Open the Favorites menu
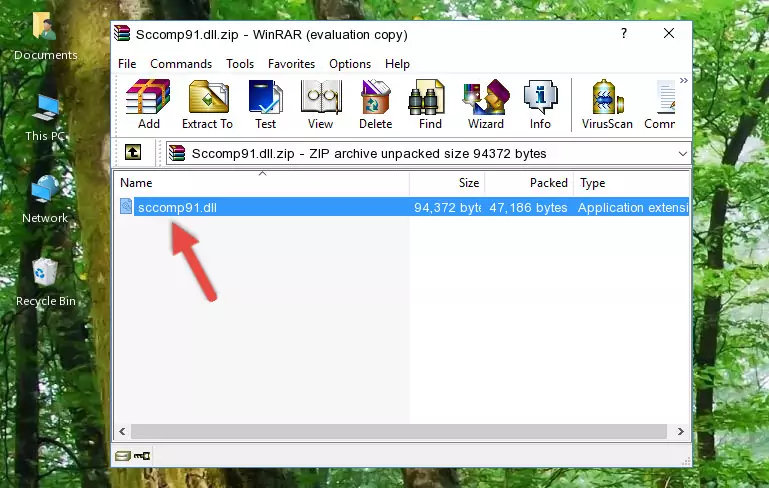This screenshot has height=488, width=769. [291, 64]
